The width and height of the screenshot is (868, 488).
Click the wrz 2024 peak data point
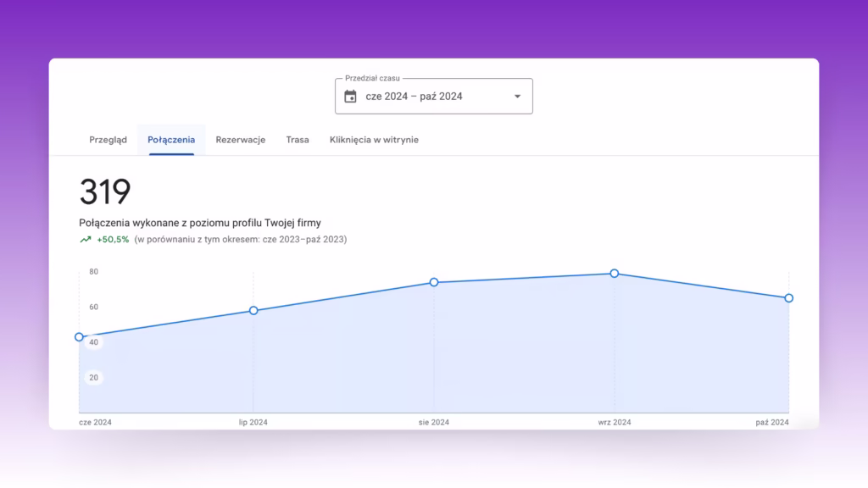coord(615,274)
